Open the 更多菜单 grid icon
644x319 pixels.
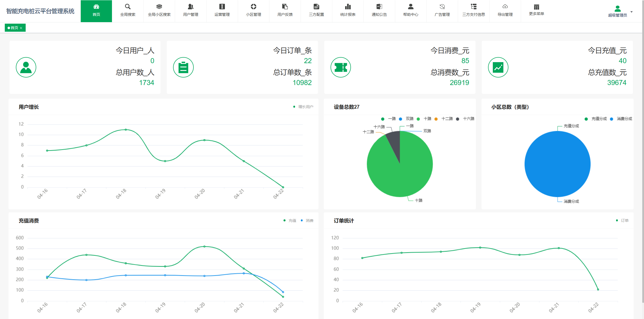[x=536, y=7]
